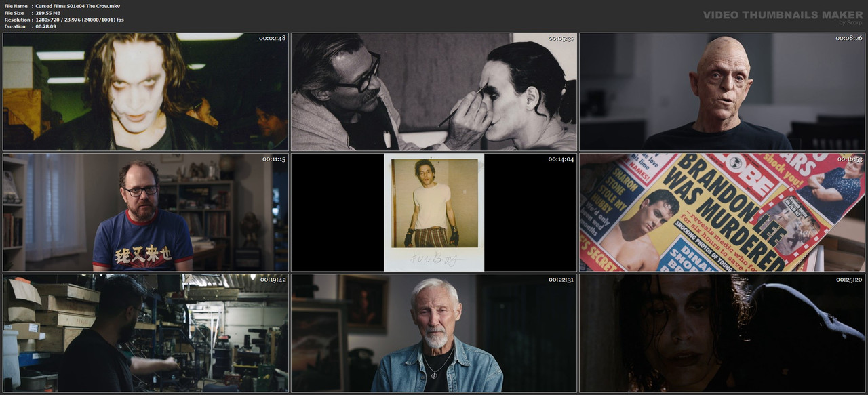Click the File Name text line

[62, 6]
